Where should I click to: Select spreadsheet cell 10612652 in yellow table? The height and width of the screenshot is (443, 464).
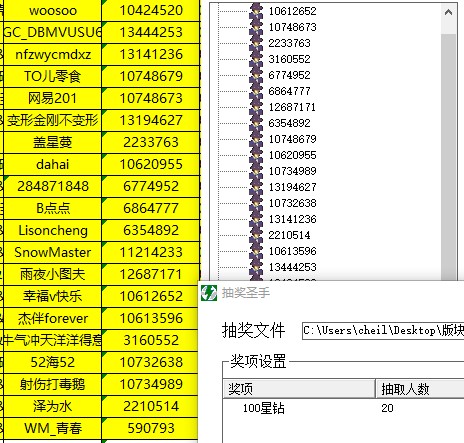click(150, 296)
